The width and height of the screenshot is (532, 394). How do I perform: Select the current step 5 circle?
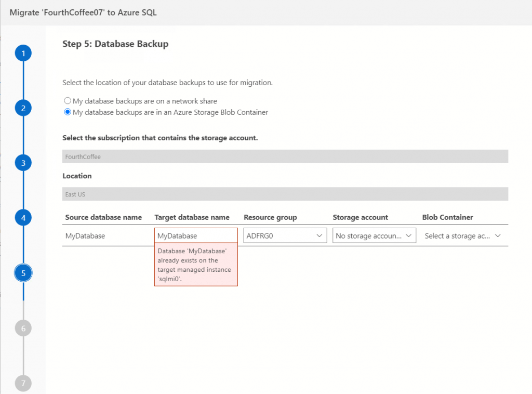click(x=23, y=272)
